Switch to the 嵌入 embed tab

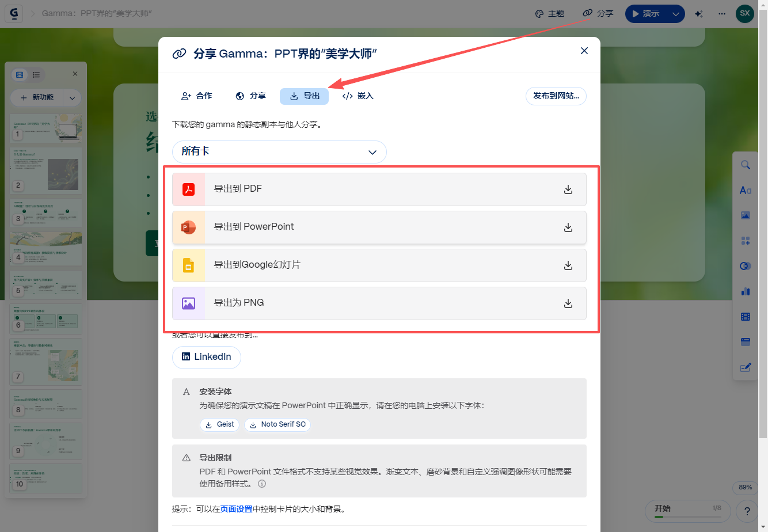358,96
